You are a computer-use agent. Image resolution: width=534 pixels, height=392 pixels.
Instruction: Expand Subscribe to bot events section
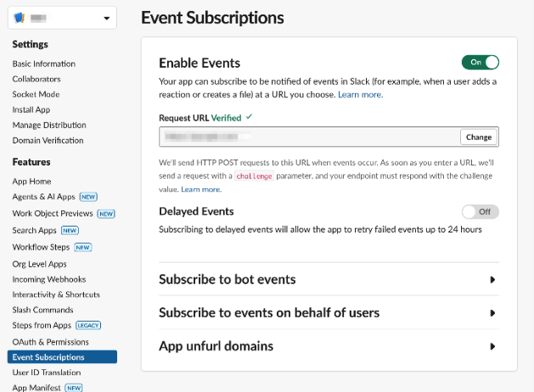pos(329,279)
